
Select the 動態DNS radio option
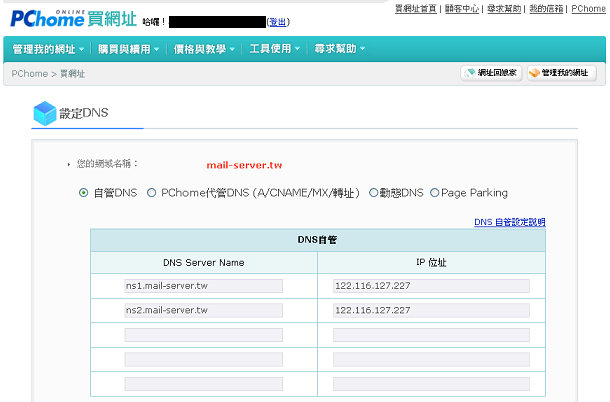coord(373,193)
